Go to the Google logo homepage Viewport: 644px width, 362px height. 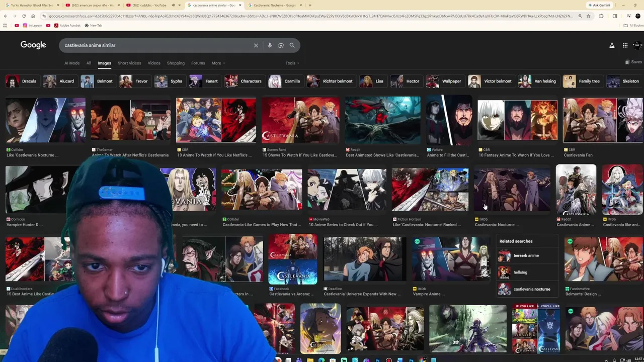[33, 45]
